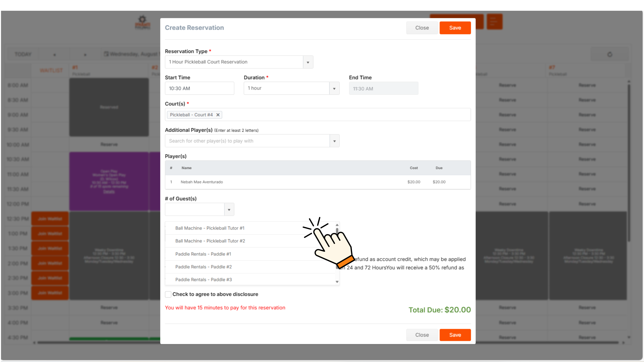Screen dimensions: 644x362
Task: Expand Additional Players search dropdown arrow
Action: coord(334,141)
